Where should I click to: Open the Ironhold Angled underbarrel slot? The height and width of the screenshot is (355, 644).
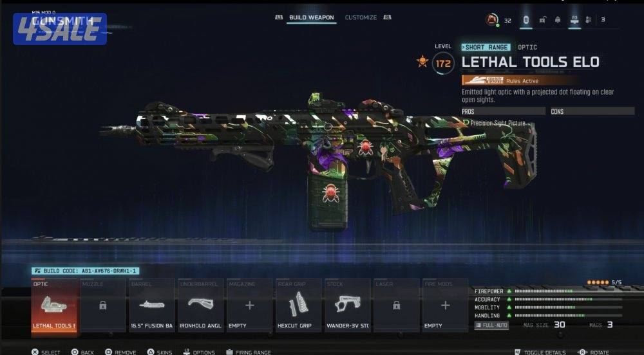(201, 305)
